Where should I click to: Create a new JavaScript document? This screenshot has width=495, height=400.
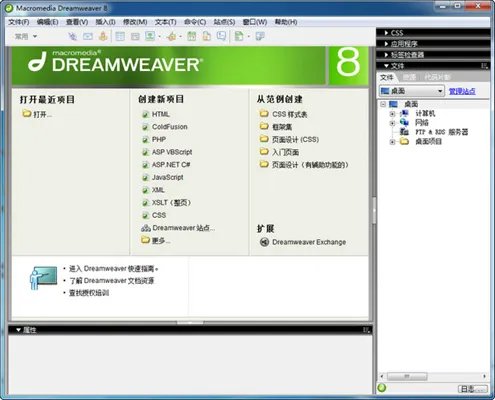click(x=163, y=178)
